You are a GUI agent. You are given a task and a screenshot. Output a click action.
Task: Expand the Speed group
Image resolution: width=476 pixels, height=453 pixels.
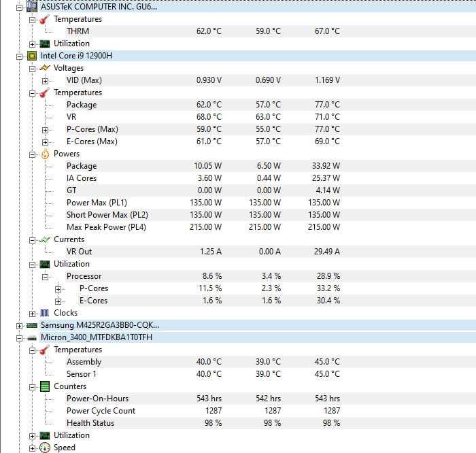(x=32, y=448)
